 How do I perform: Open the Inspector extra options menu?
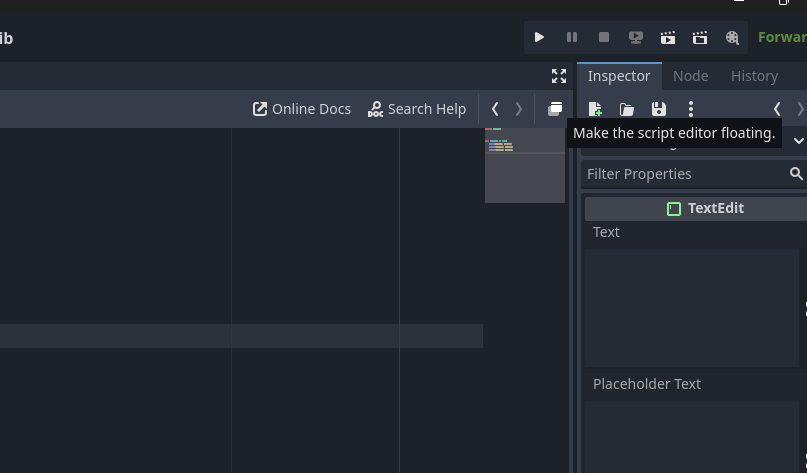[691, 109]
